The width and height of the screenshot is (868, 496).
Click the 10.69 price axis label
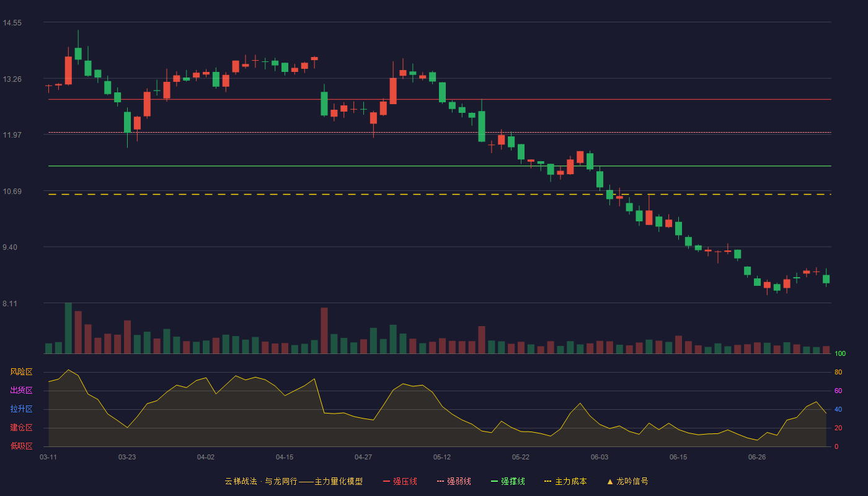[12, 191]
